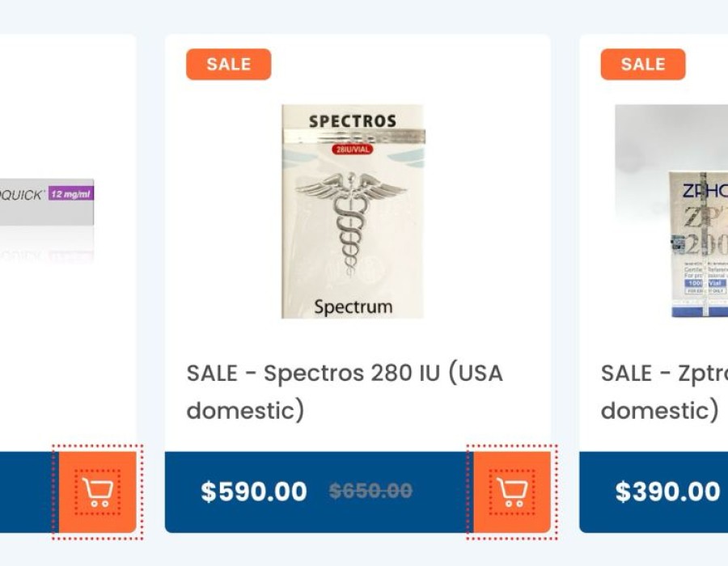This screenshot has height=566, width=728.
Task: Click the SPECTROS heading printed on the box
Action: click(x=352, y=122)
